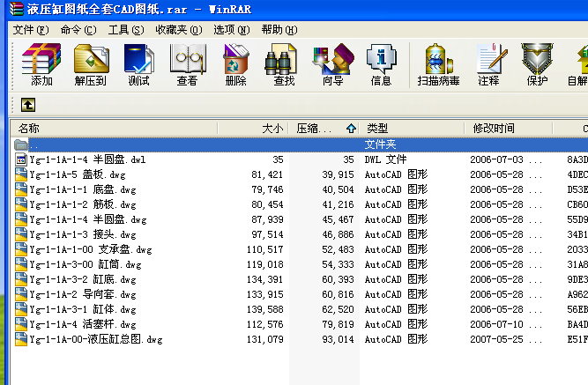Click the up-one-level folder arrow button
Screen dimensions: 588x385
tap(28, 105)
